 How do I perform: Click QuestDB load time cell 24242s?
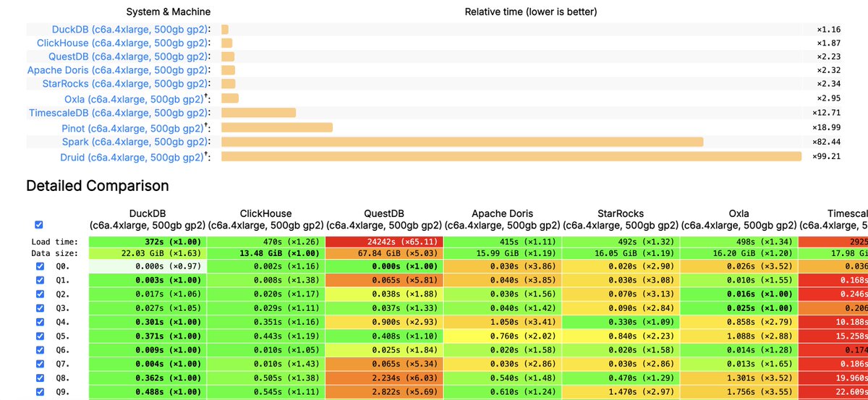tap(384, 241)
